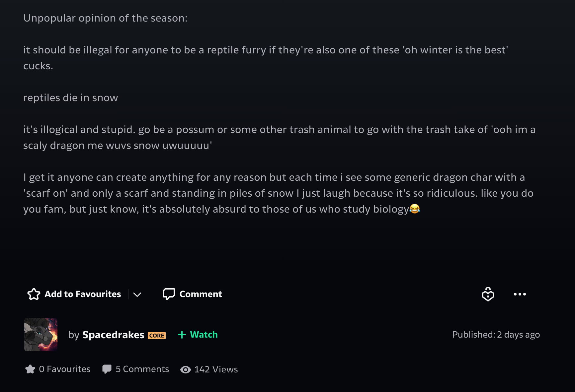
Task: Open the Comment button label
Action: pos(201,294)
